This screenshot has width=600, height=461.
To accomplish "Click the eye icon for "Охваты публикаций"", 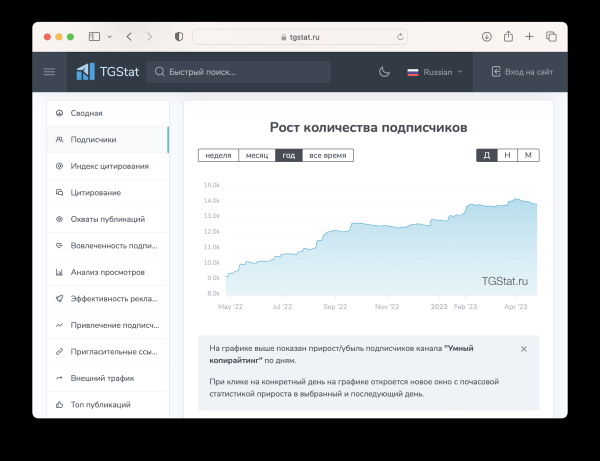I will 60,219.
